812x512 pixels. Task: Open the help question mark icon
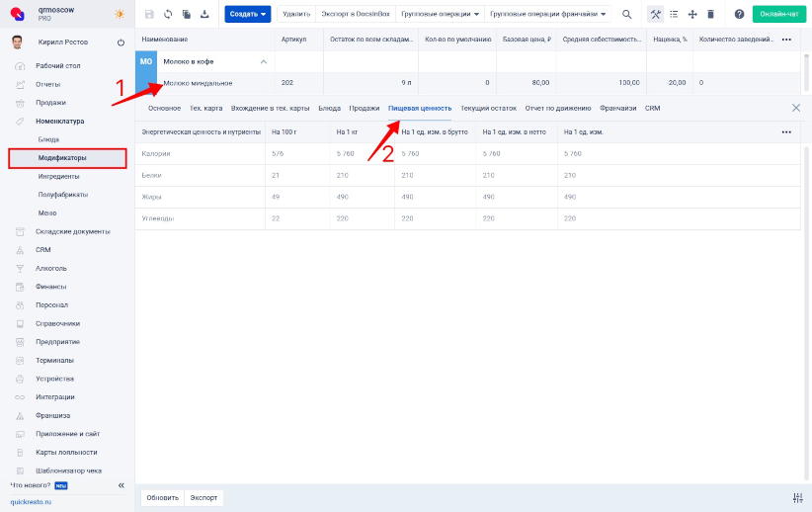739,15
